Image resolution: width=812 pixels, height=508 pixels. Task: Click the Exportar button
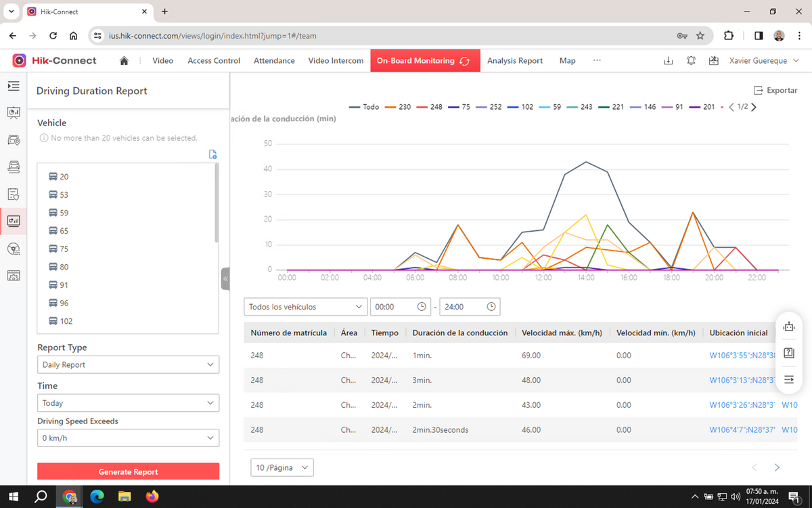tap(775, 90)
